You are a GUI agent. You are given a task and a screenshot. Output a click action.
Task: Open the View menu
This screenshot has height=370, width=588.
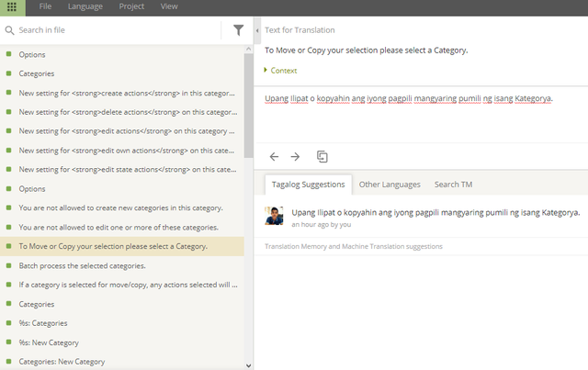click(169, 6)
